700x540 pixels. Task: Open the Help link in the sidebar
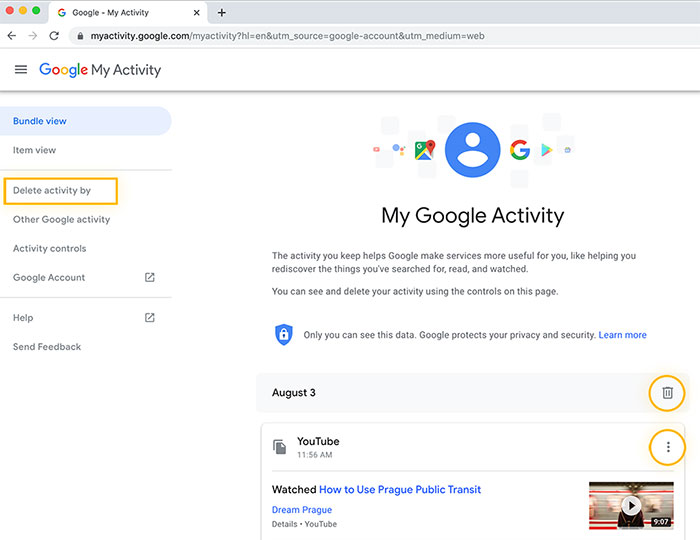pyautogui.click(x=23, y=317)
